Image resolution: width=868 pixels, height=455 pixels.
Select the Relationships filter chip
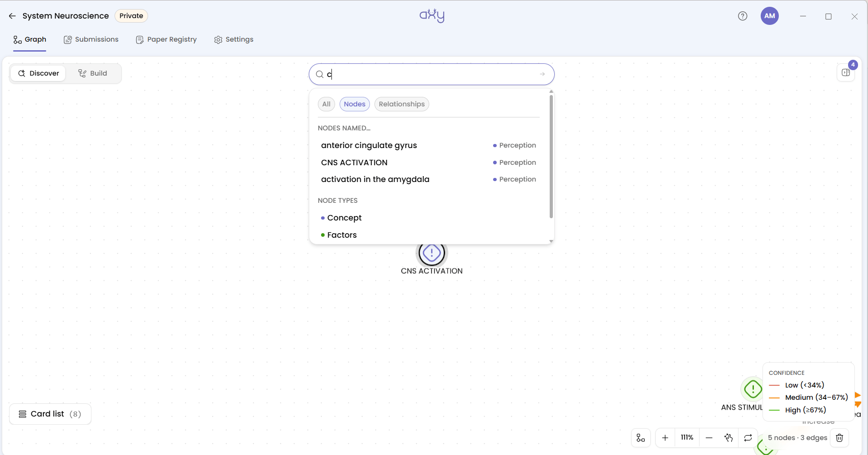tap(402, 104)
